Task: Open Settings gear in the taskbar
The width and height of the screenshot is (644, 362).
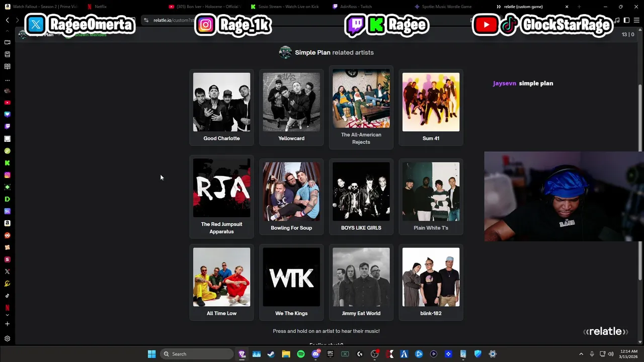Action: pos(493,354)
